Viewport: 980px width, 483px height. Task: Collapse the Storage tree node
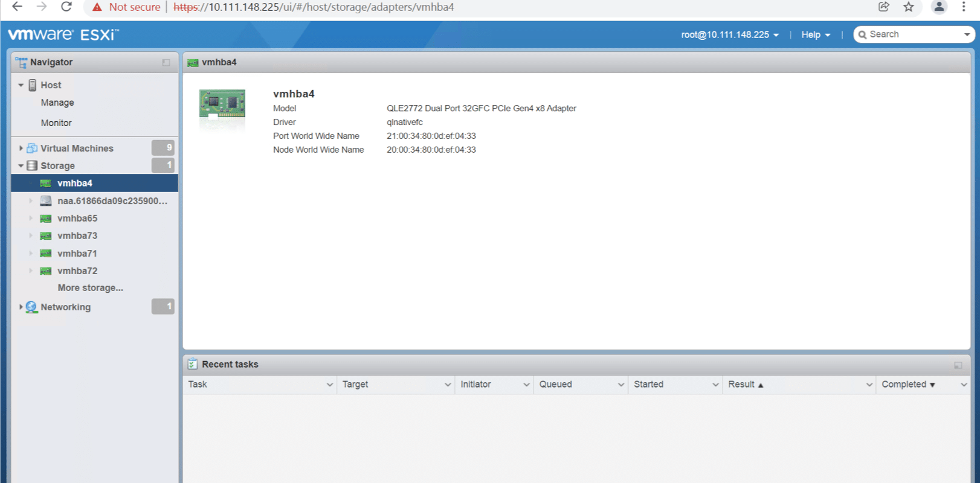point(21,165)
